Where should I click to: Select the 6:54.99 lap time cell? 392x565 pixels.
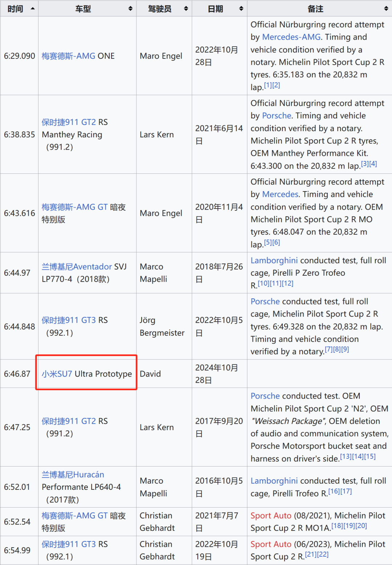(19, 550)
